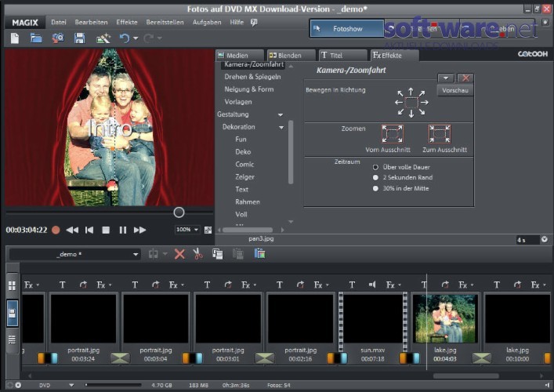Create a new project with the blank page icon
Screen dimensions: 554x392
14,38
